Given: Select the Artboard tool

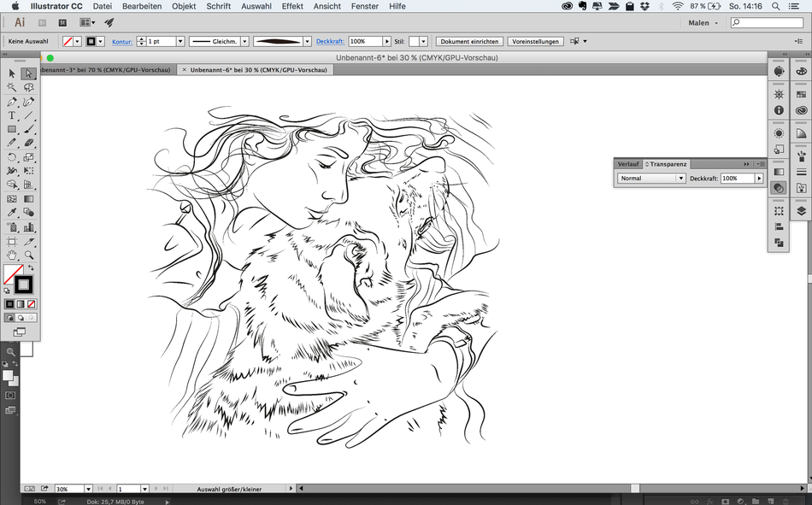Looking at the screenshot, I should point(12,241).
